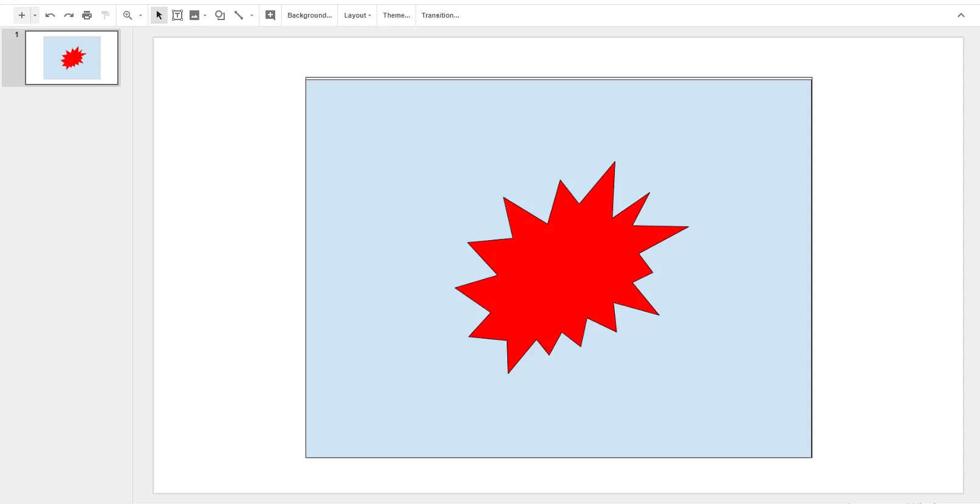Expand the line type dropdown arrow
This screenshot has width=980, height=504.
252,15
